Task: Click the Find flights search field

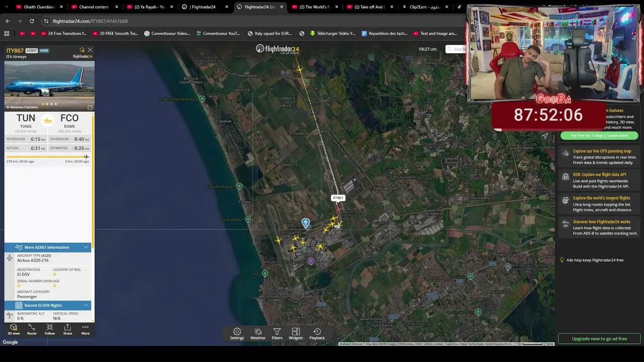Action: 457,49
